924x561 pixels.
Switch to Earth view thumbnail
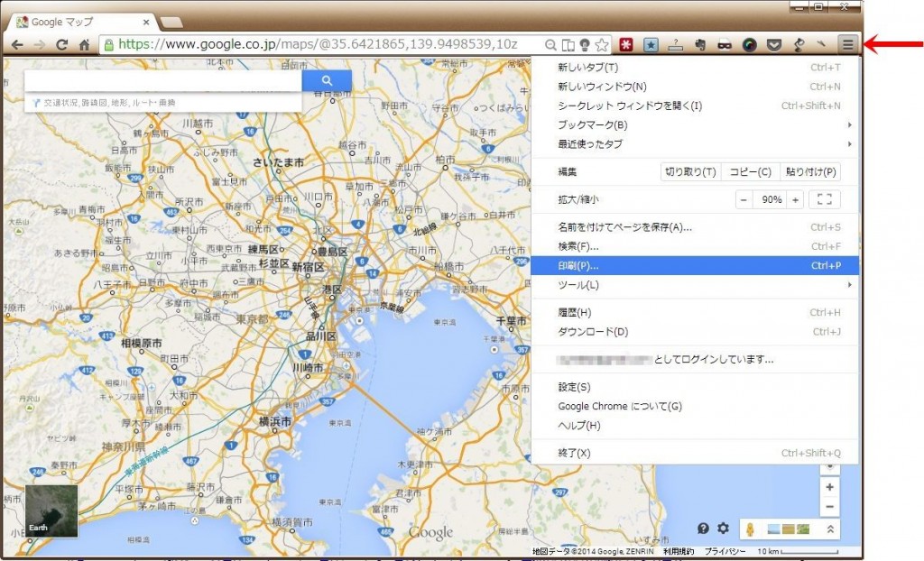click(x=51, y=510)
